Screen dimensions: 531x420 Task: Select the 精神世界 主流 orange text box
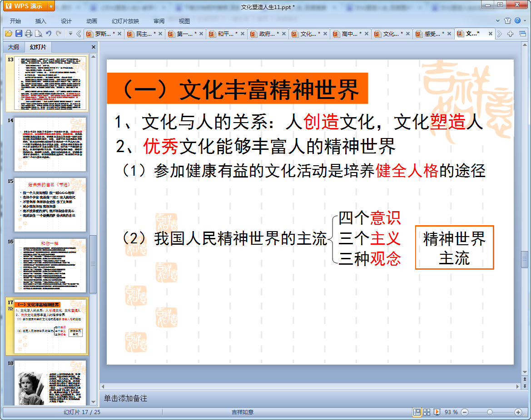[x=455, y=247]
